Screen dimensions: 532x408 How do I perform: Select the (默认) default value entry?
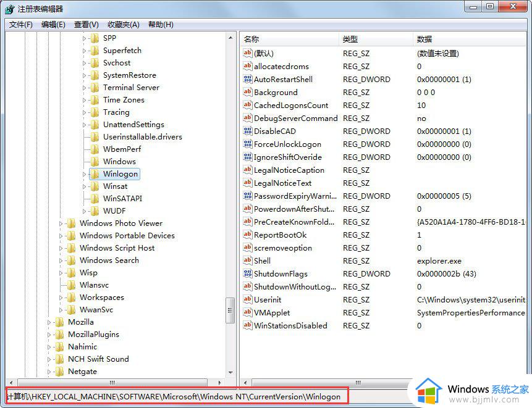(x=264, y=53)
